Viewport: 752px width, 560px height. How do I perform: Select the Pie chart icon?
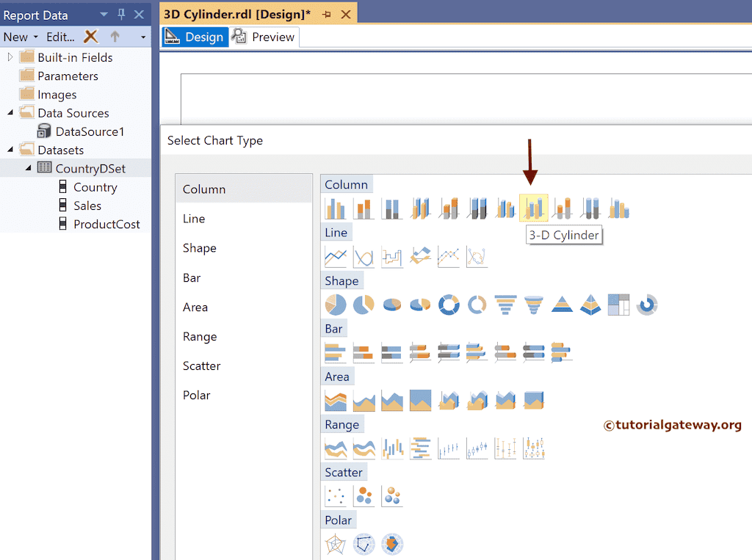[335, 305]
